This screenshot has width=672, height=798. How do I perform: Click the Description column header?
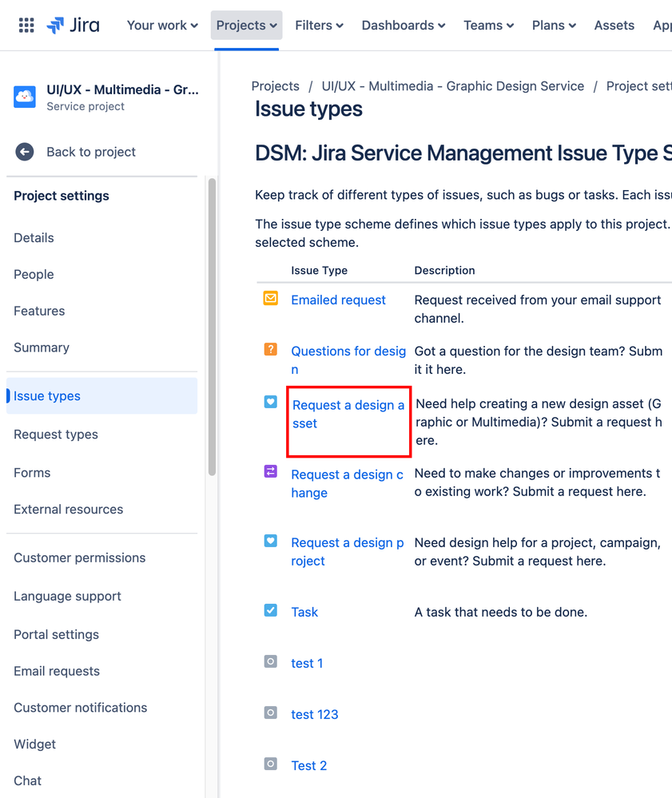point(444,270)
